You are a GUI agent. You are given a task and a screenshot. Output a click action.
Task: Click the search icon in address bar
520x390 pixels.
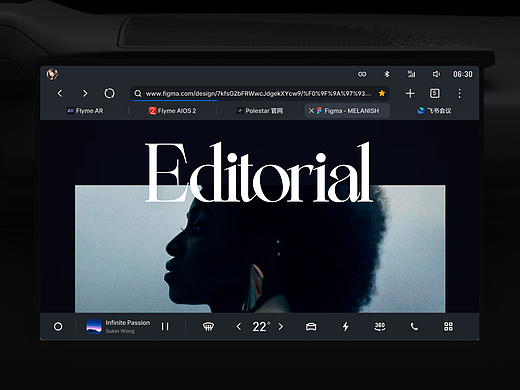click(x=138, y=94)
